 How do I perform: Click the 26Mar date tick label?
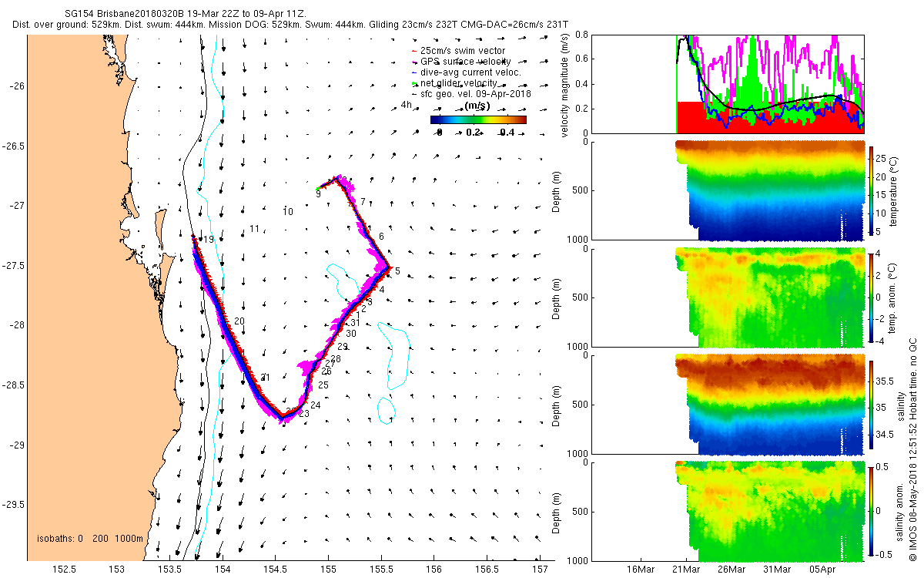click(x=732, y=570)
